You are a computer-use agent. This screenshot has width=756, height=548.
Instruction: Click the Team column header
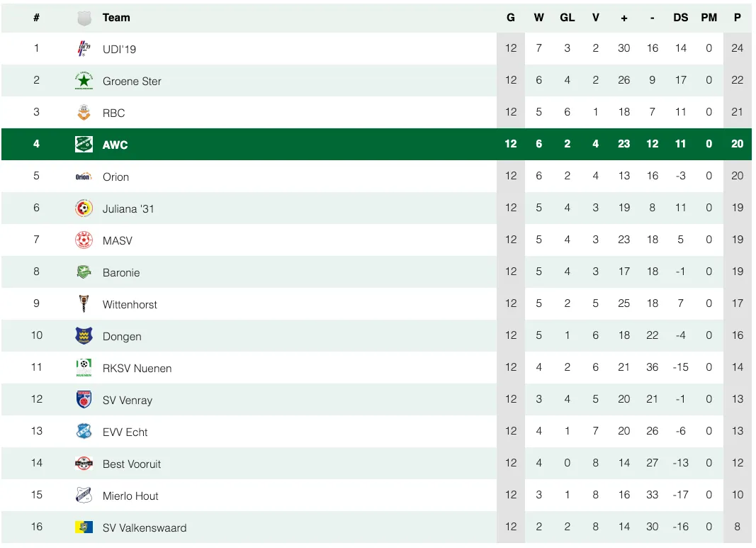pyautogui.click(x=116, y=18)
